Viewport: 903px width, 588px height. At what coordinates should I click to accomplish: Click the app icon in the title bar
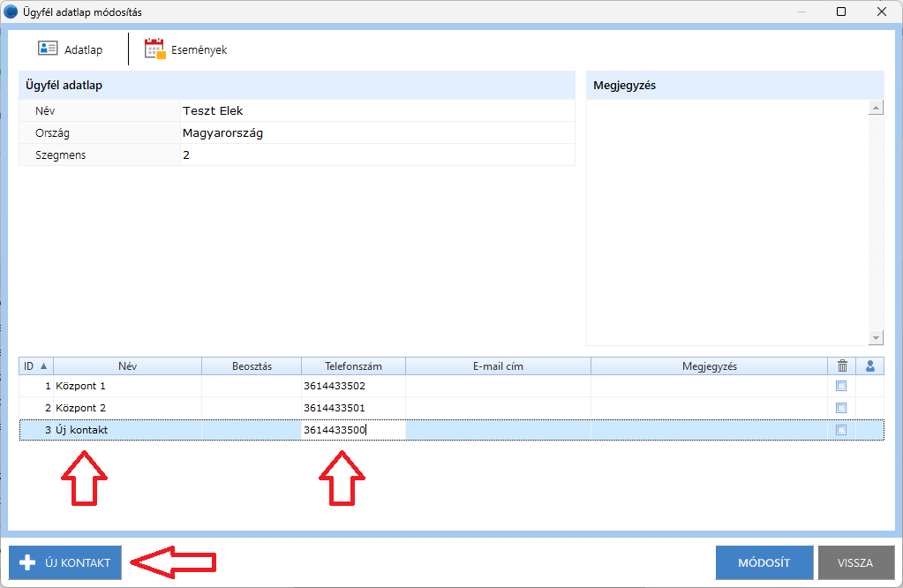pyautogui.click(x=11, y=12)
